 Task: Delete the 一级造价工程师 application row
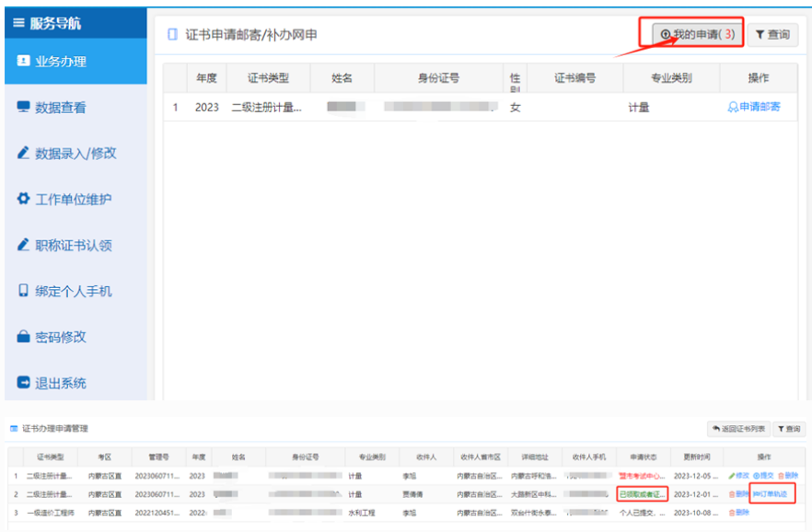pos(738,513)
